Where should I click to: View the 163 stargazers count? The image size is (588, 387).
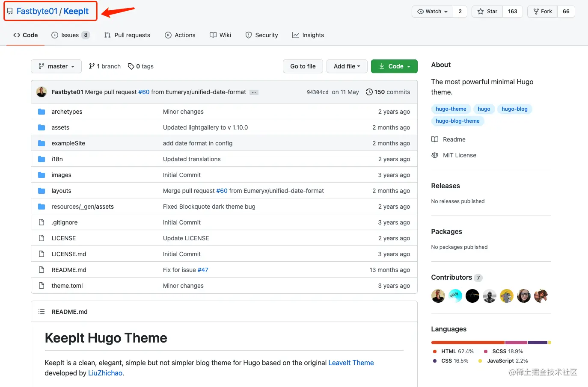513,12
